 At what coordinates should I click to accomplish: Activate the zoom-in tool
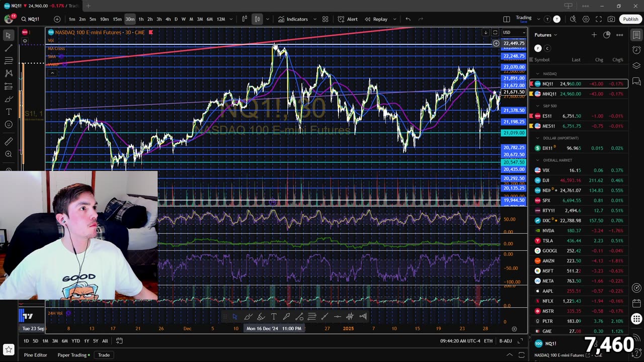(x=9, y=154)
